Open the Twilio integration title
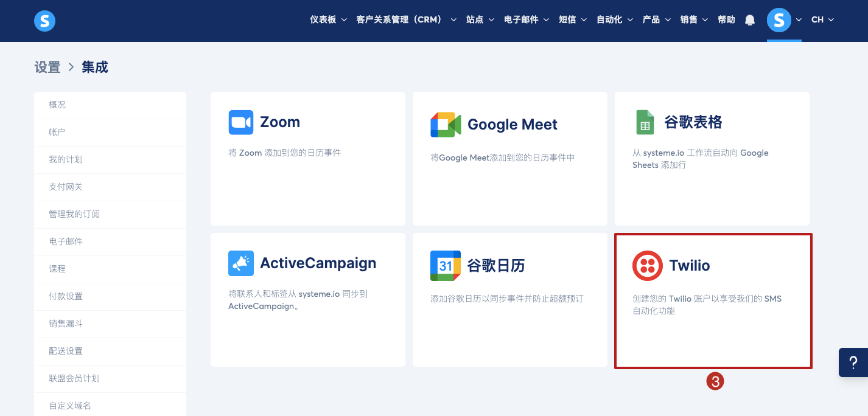868x416 pixels. pyautogui.click(x=690, y=266)
